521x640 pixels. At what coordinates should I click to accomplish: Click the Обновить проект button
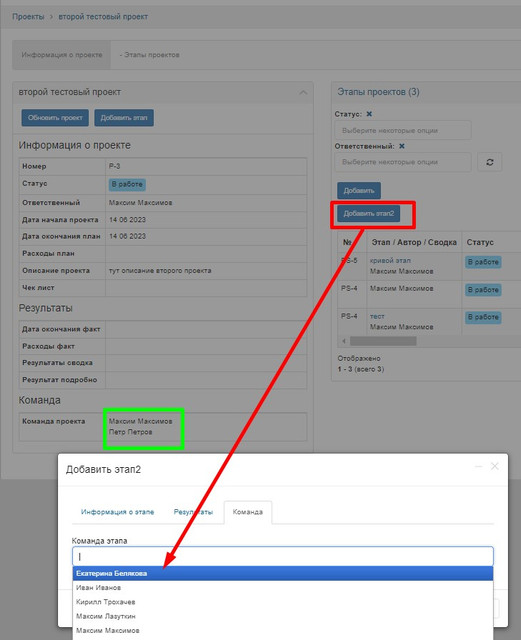coord(55,118)
